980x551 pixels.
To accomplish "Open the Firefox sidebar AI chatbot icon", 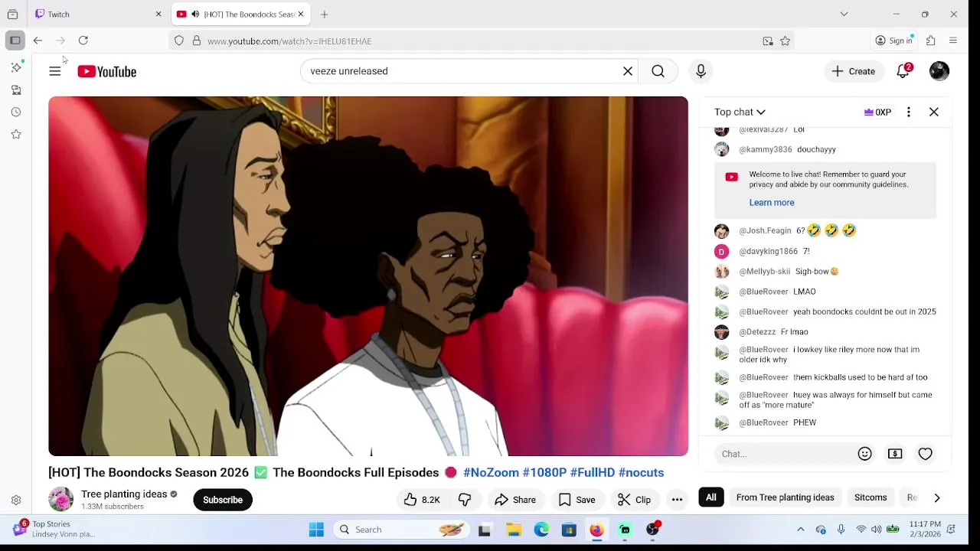I will coord(16,67).
